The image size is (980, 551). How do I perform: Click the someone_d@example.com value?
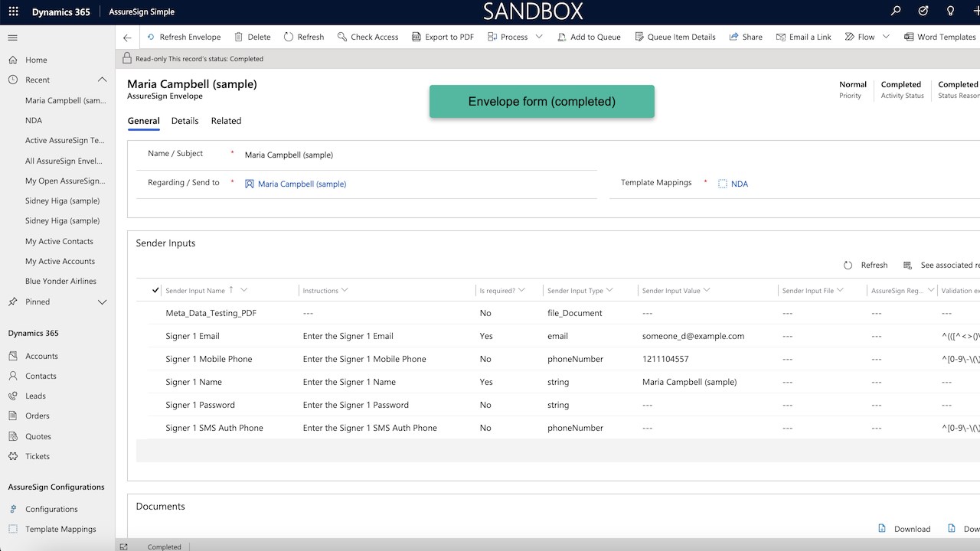pyautogui.click(x=693, y=336)
